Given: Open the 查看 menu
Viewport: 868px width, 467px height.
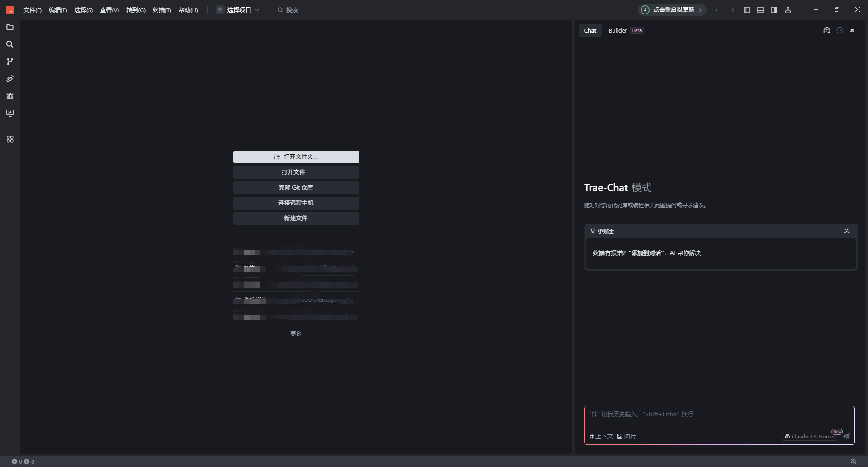Looking at the screenshot, I should click(109, 10).
